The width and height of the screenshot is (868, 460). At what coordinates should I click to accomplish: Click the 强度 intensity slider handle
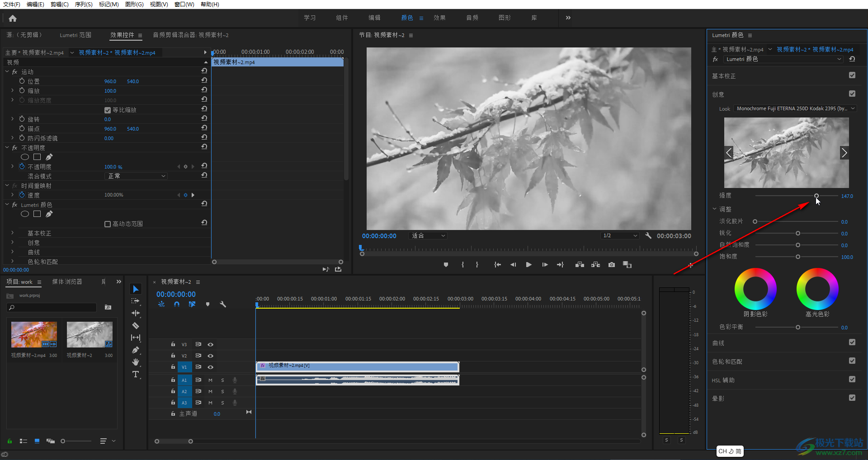(x=816, y=196)
